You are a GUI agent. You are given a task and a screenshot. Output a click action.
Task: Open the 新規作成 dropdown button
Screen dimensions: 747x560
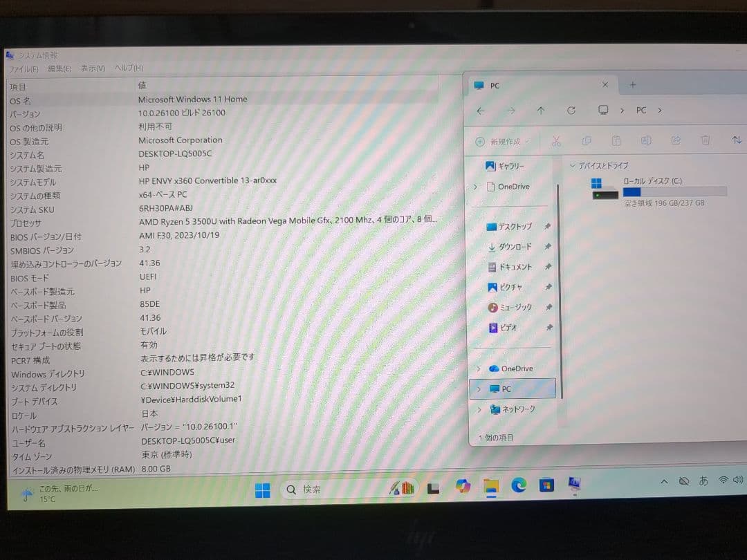coord(503,142)
